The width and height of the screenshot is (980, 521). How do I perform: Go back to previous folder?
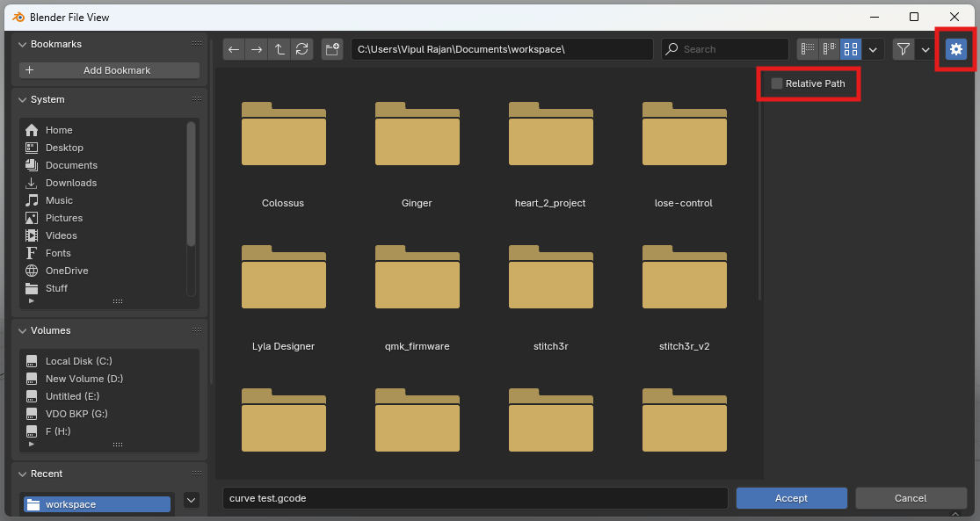click(234, 49)
